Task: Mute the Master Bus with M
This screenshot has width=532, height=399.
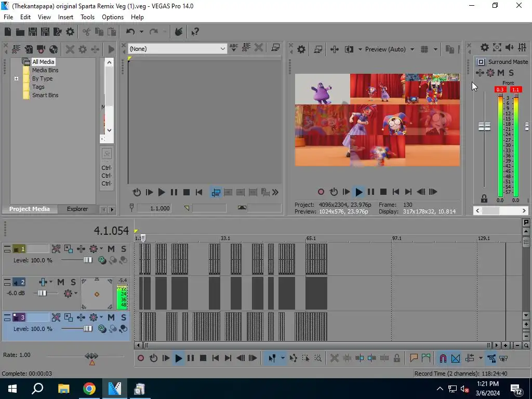Action: click(501, 73)
